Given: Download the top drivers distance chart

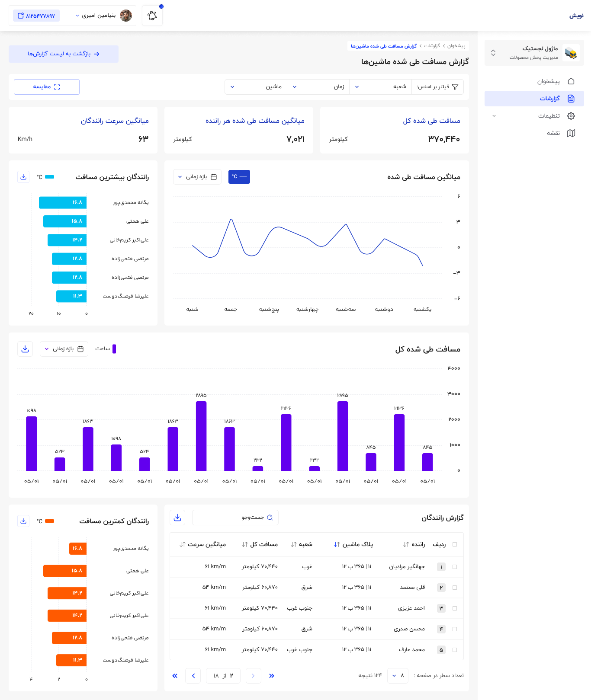Looking at the screenshot, I should tap(23, 177).
